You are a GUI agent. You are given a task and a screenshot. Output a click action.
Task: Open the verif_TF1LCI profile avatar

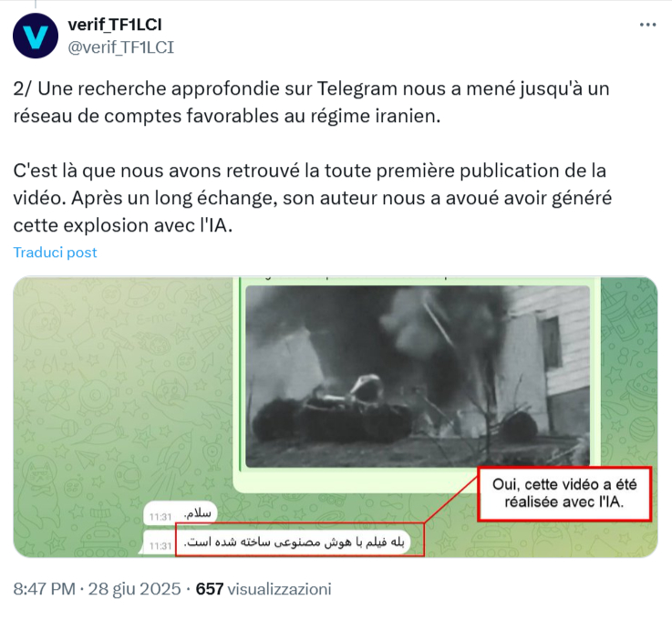click(36, 36)
